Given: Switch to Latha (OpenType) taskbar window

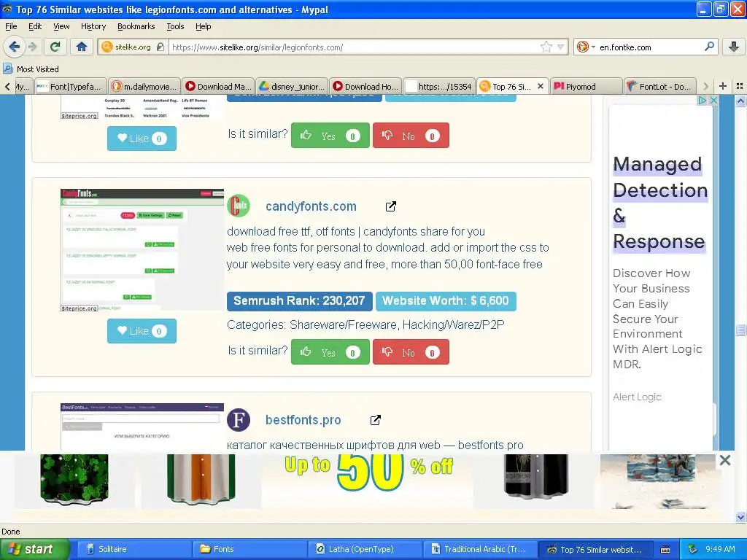Looking at the screenshot, I should pyautogui.click(x=365, y=549).
